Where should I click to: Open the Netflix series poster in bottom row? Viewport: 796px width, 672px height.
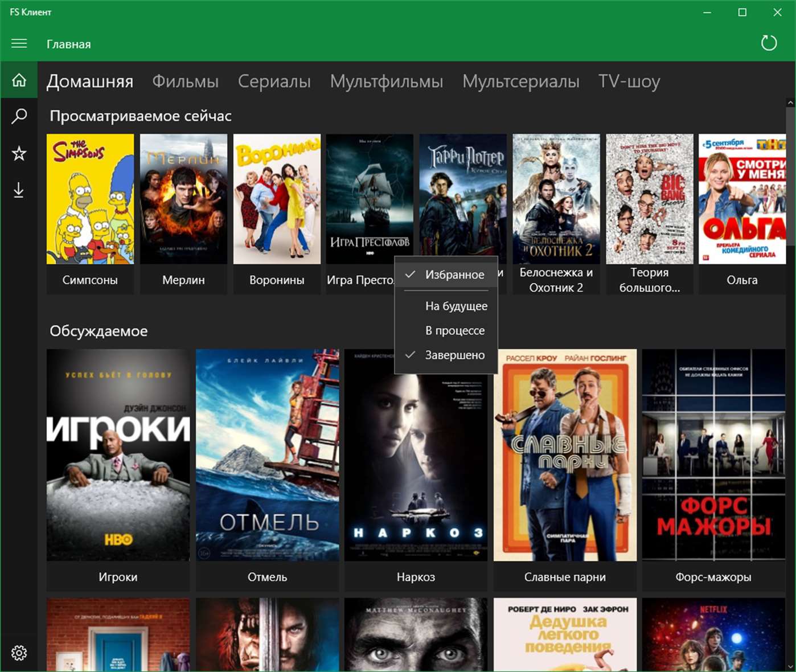pos(713,634)
